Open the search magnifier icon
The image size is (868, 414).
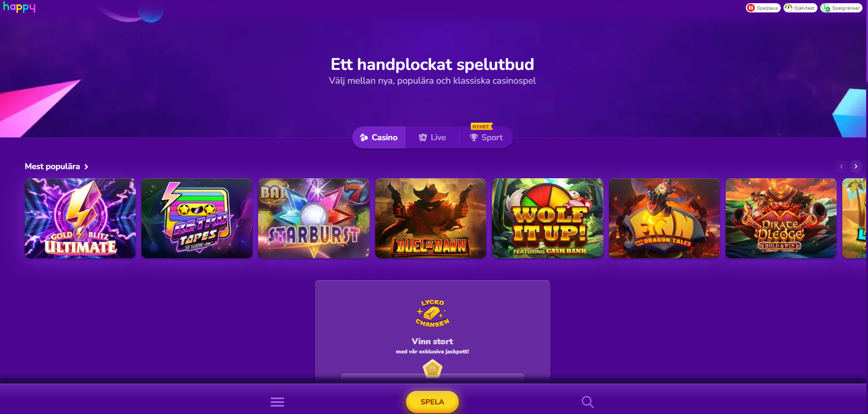coord(587,402)
